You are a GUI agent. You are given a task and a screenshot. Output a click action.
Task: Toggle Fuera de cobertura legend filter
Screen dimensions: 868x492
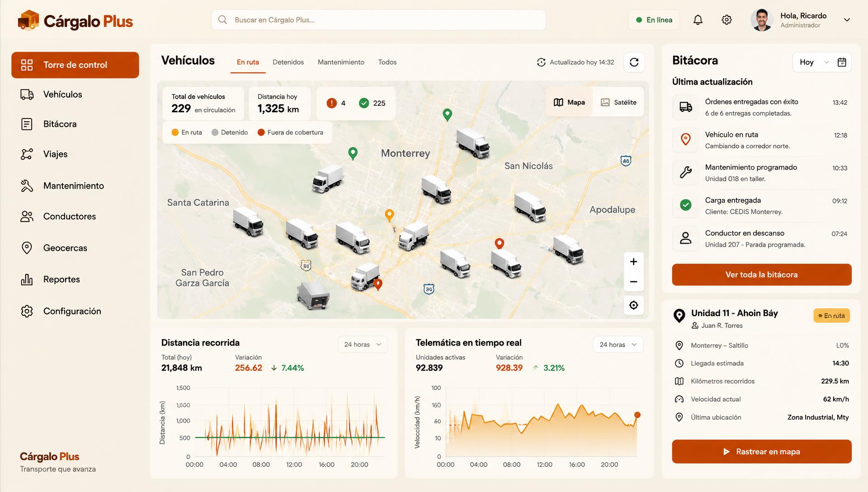[x=290, y=132]
